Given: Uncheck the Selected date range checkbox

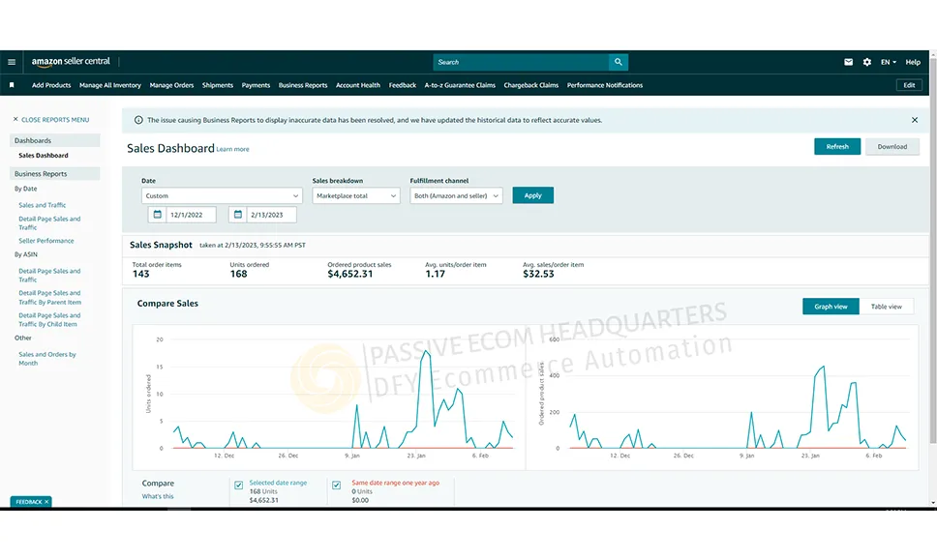Looking at the screenshot, I should point(239,485).
